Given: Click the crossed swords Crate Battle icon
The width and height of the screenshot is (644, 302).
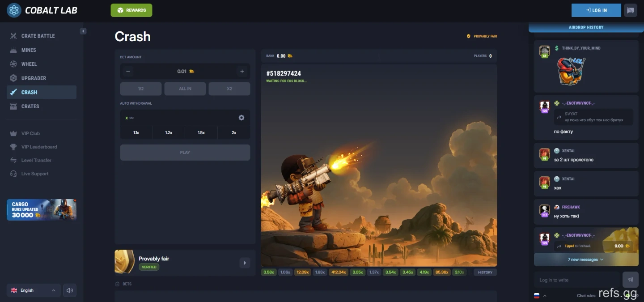Looking at the screenshot, I should [13, 36].
